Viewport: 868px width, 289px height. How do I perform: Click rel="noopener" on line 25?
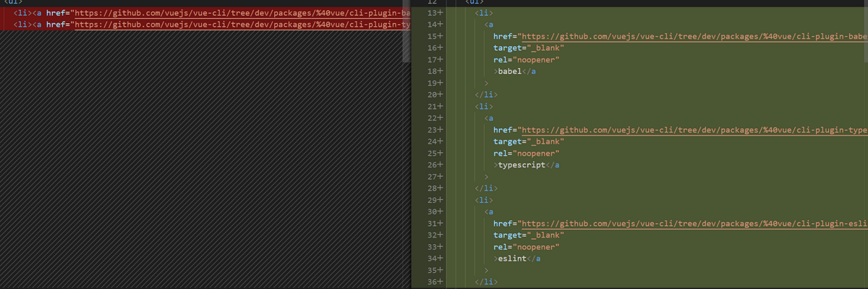tap(526, 154)
